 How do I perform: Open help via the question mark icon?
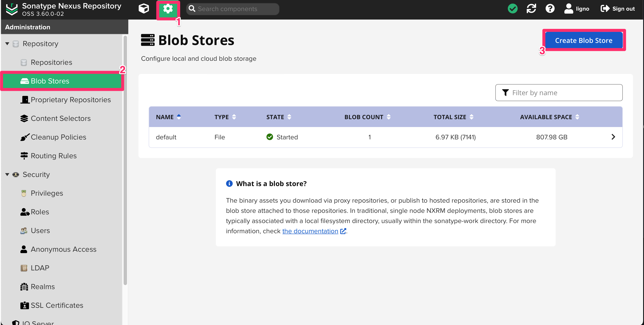550,8
